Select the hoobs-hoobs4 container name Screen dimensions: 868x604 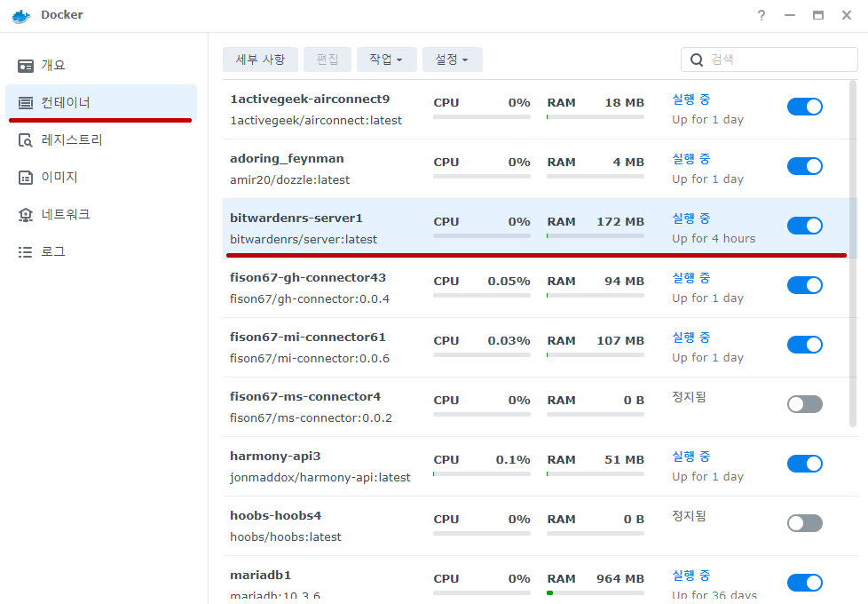pyautogui.click(x=276, y=516)
